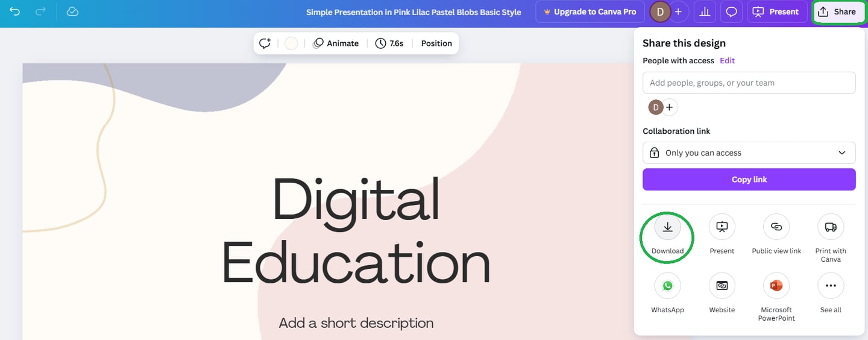Screen dimensions: 868x340
Task: Click the design title in the header
Action: 414,12
